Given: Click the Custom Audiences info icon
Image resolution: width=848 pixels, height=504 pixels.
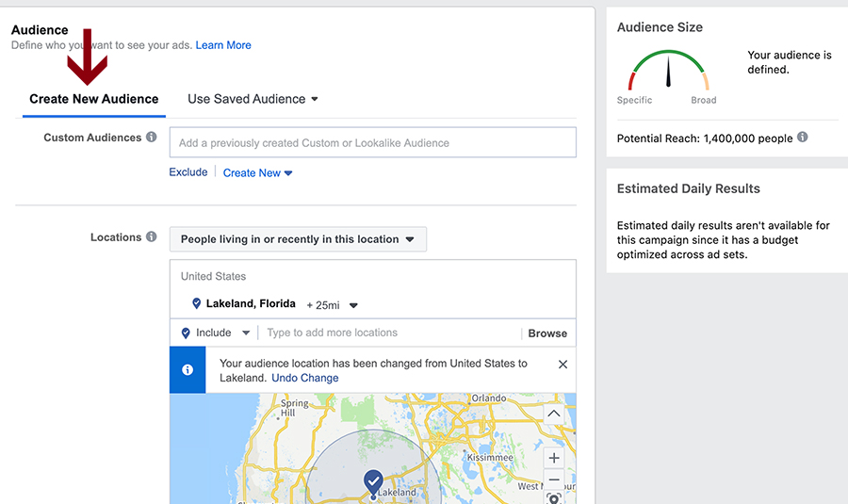Looking at the screenshot, I should [x=152, y=137].
